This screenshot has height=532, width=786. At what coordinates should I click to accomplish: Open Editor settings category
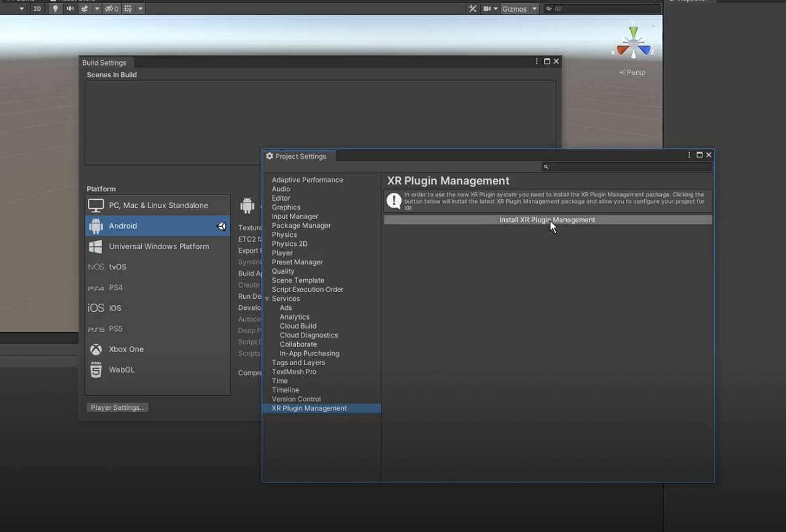(281, 198)
